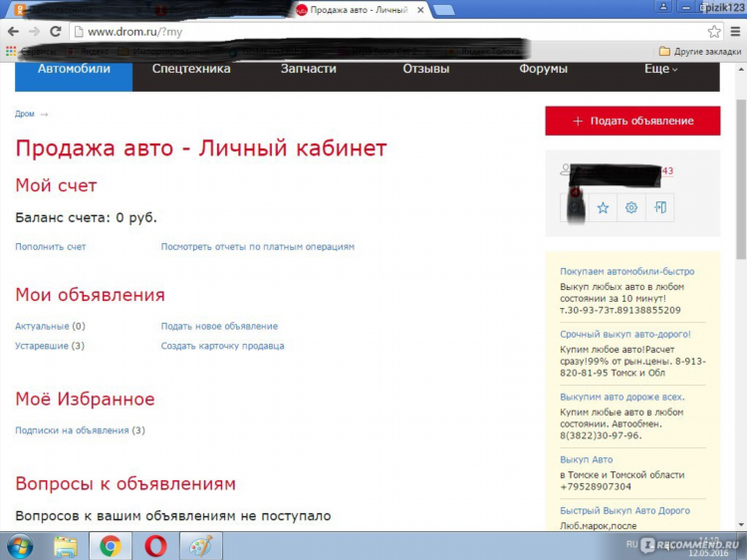Click the Вопросы к объявлениям heading
This screenshot has height=560, width=747.
pos(125,483)
